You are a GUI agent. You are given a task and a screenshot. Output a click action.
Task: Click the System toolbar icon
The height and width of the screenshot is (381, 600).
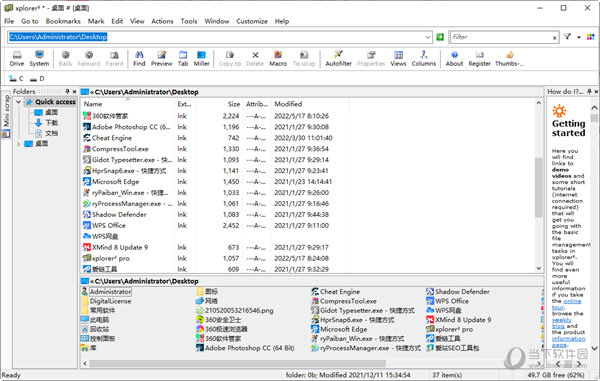click(x=39, y=59)
